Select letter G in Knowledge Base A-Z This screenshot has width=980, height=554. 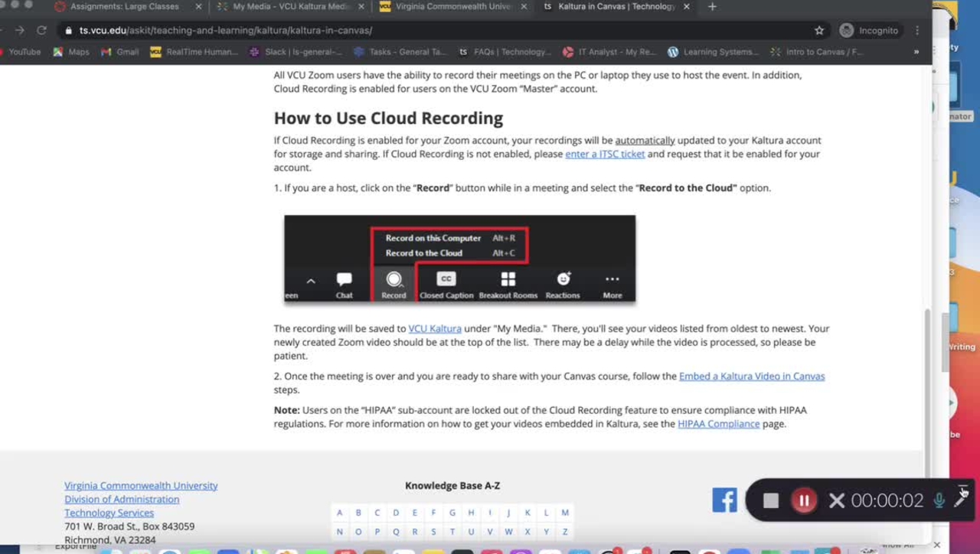pyautogui.click(x=452, y=513)
